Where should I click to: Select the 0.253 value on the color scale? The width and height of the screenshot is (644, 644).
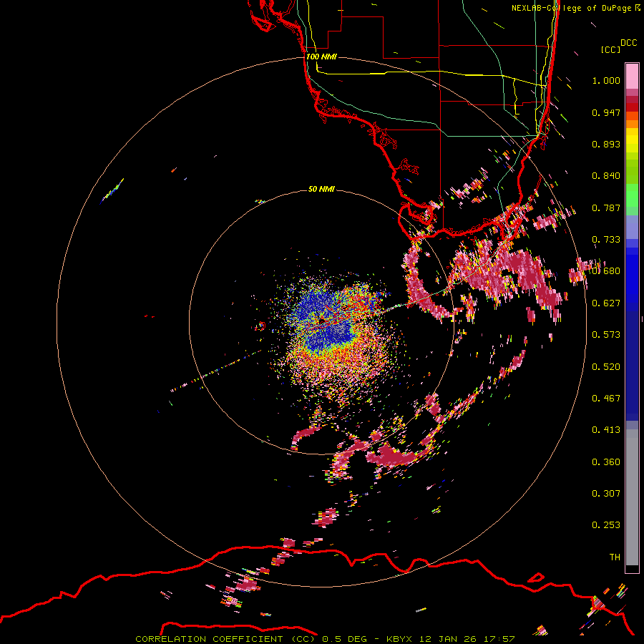(606, 525)
